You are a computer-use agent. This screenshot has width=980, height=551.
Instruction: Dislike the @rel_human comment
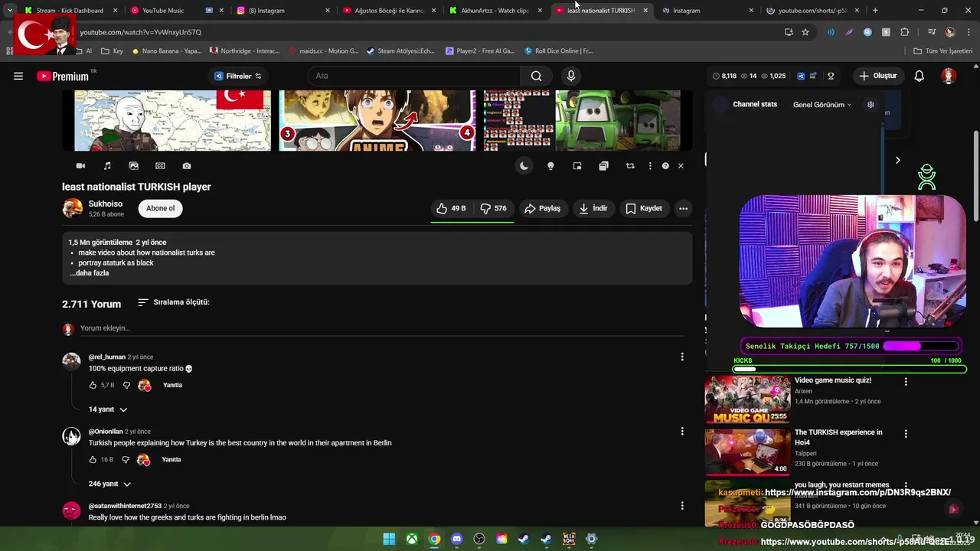[126, 385]
